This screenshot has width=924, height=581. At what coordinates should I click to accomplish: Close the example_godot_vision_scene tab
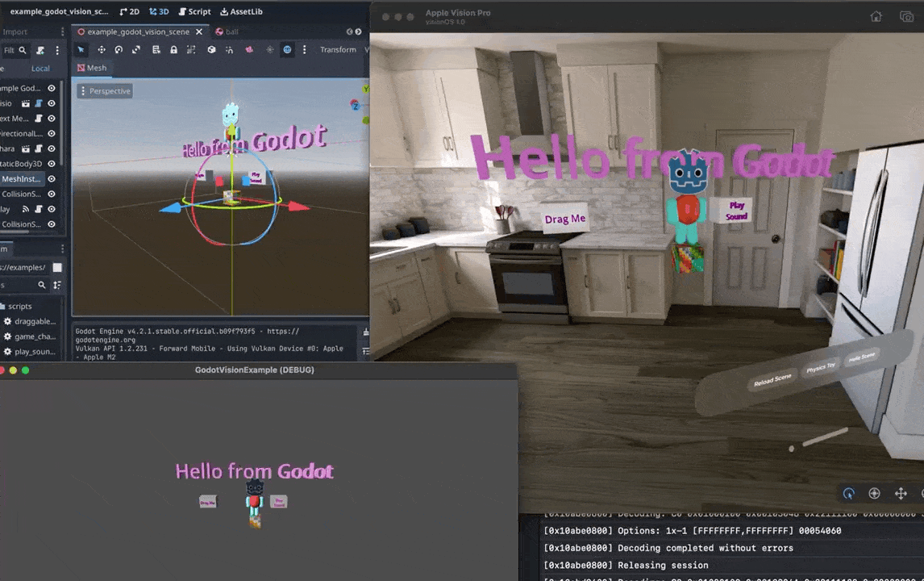point(199,31)
